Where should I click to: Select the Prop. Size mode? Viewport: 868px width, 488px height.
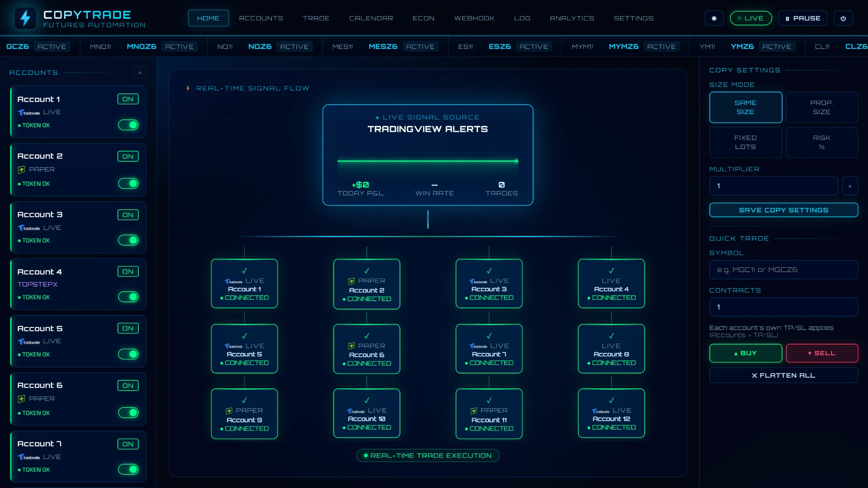(822, 107)
